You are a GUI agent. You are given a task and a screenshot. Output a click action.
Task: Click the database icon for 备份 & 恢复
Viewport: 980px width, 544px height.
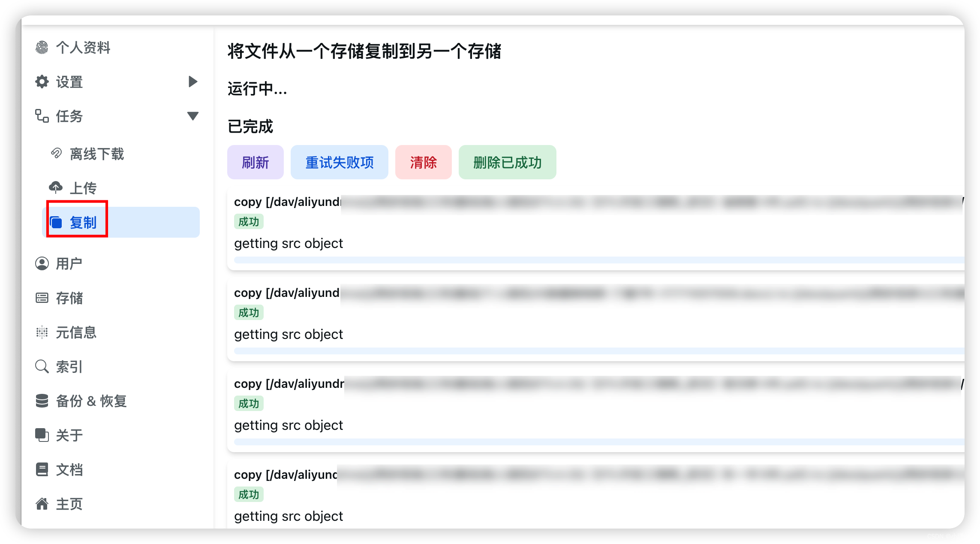(x=42, y=401)
